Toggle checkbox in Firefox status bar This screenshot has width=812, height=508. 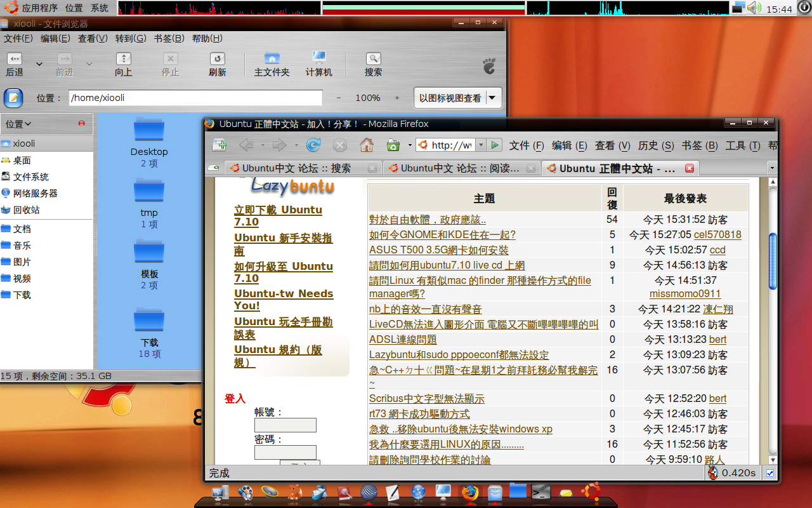tap(770, 473)
